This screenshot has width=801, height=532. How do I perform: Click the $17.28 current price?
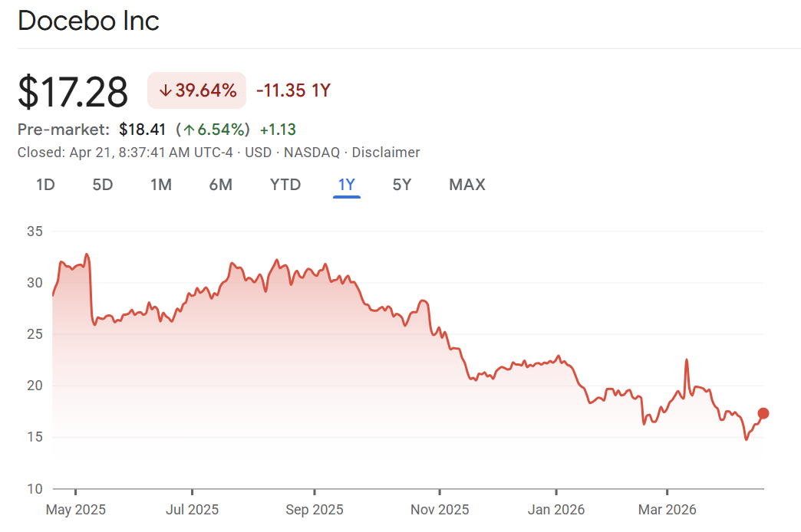pos(73,92)
